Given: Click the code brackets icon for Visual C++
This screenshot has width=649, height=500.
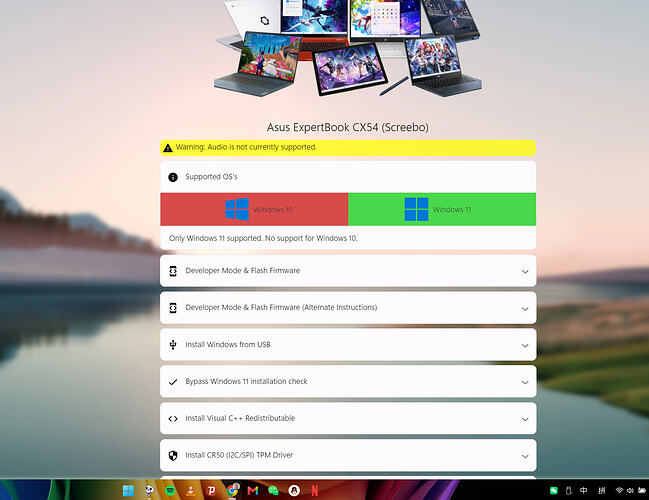Looking at the screenshot, I should [x=173, y=418].
